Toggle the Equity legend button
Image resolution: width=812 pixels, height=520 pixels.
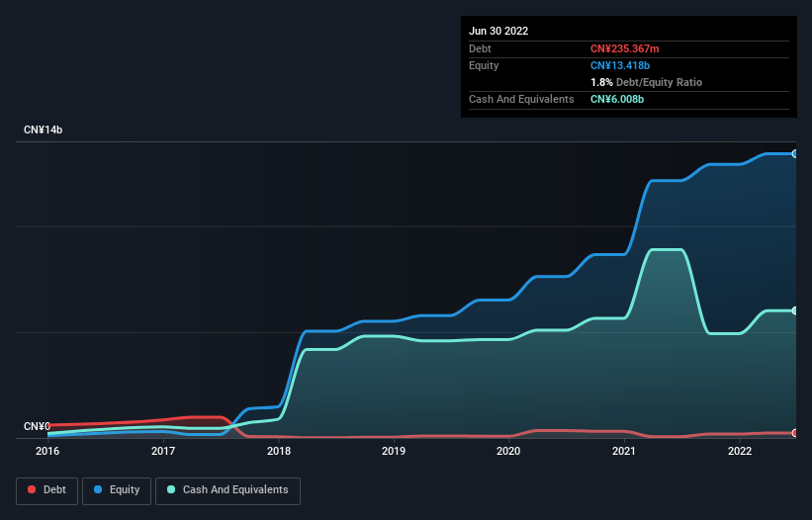(x=117, y=490)
